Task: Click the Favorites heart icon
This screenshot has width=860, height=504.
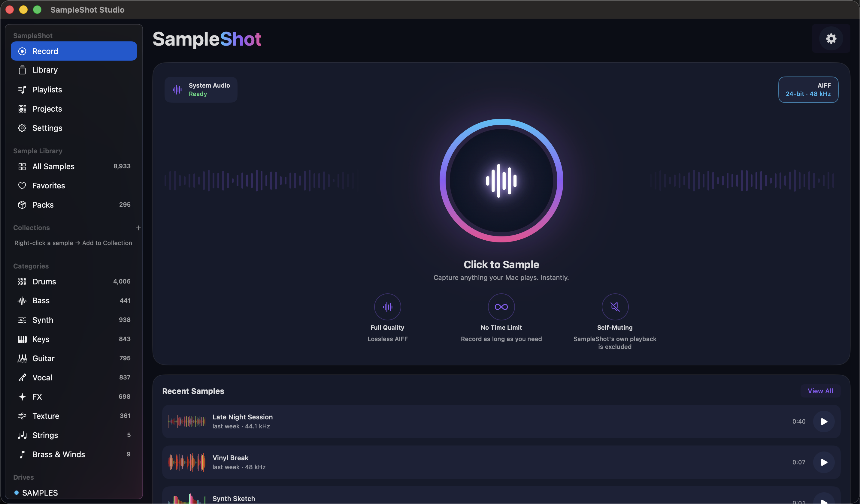Action: (22, 185)
